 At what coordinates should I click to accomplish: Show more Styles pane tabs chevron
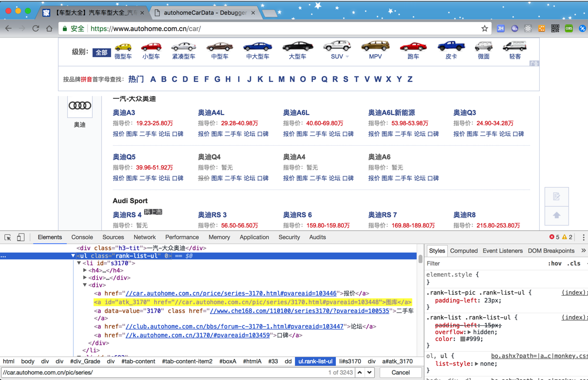pos(583,250)
